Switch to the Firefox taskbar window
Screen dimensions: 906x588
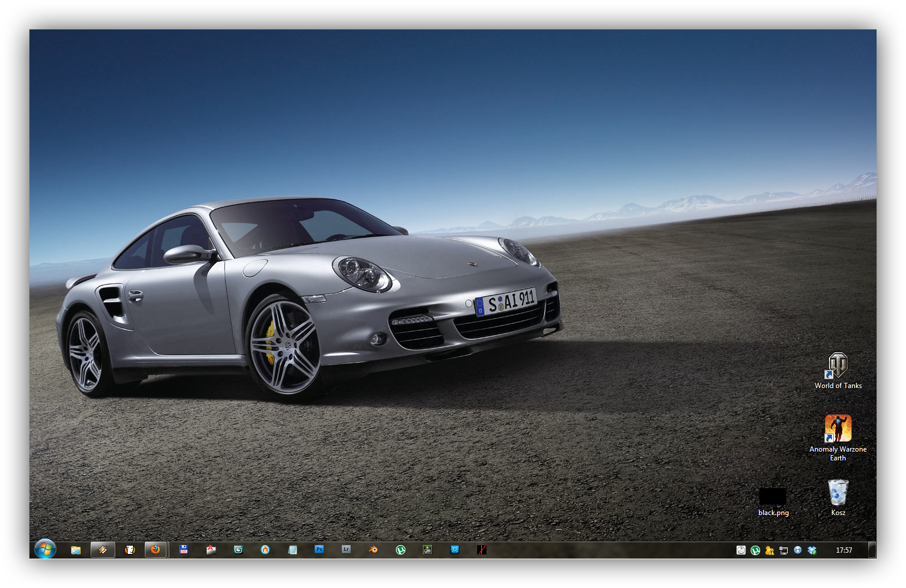pyautogui.click(x=155, y=550)
